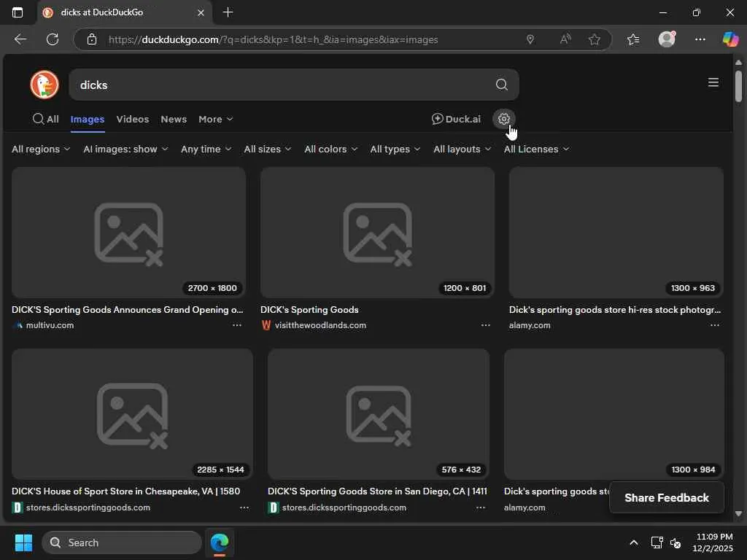Screen dimensions: 747x560
Task: Click the page scrollbar down arrow
Action: 738,514
